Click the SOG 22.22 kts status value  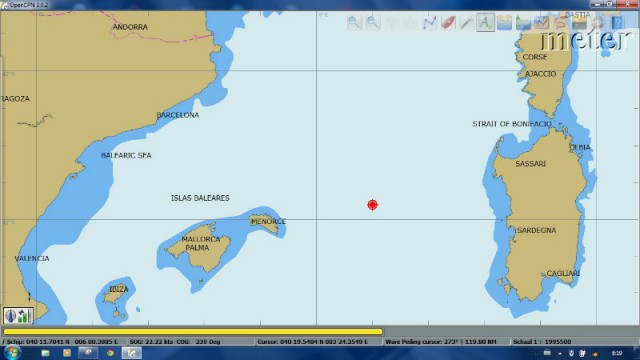point(151,342)
